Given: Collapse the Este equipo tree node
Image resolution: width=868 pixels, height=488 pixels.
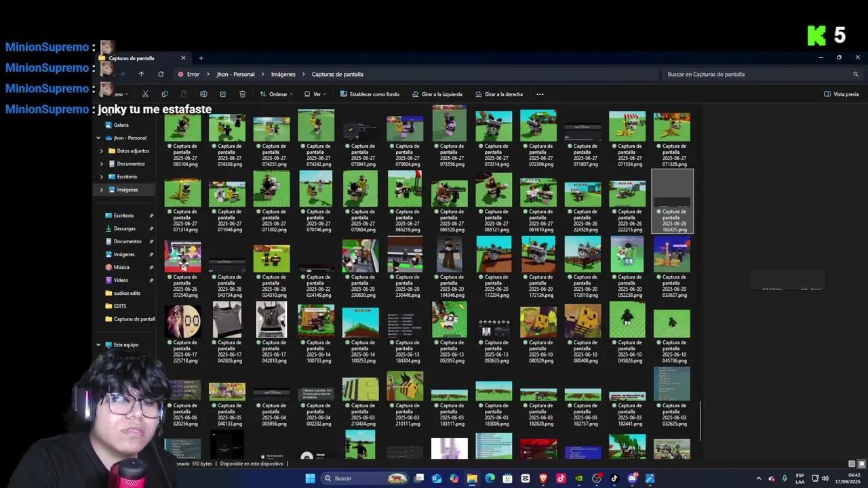Looking at the screenshot, I should click(x=98, y=345).
